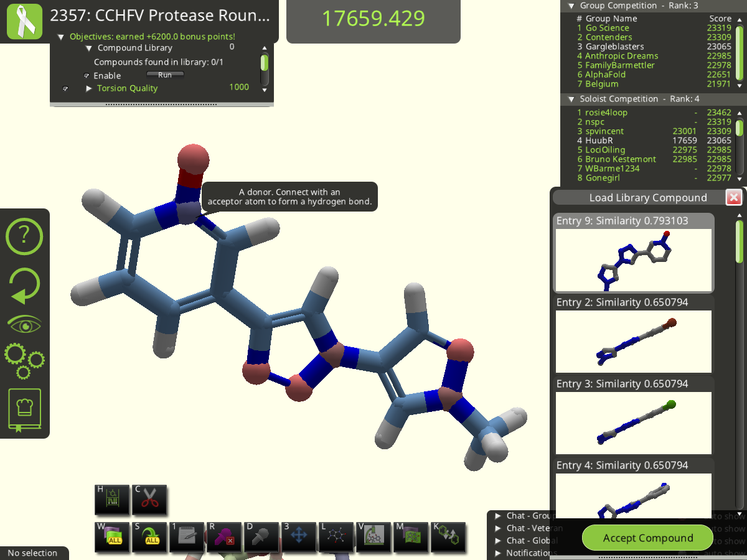Toggle the eye view options icon
Viewport: 747px width, 560px height.
pos(24,325)
